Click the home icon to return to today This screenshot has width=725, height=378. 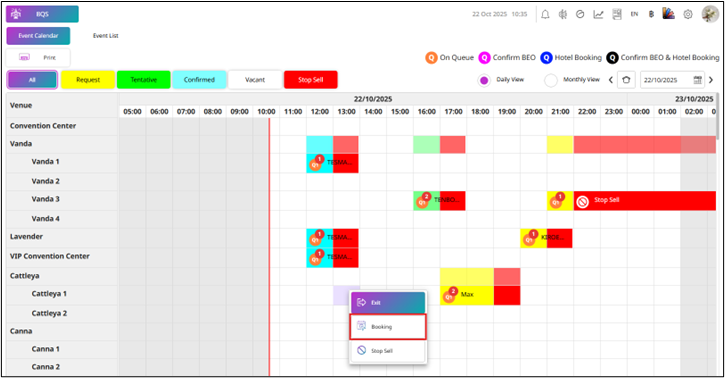pos(626,80)
